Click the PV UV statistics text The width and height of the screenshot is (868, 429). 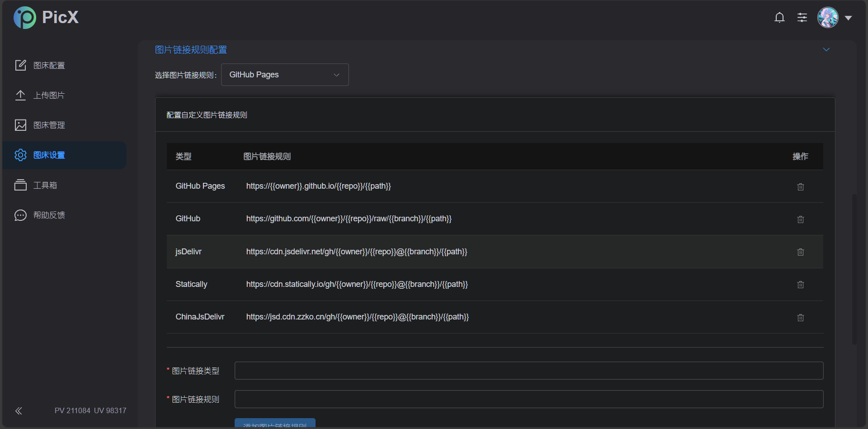90,411
